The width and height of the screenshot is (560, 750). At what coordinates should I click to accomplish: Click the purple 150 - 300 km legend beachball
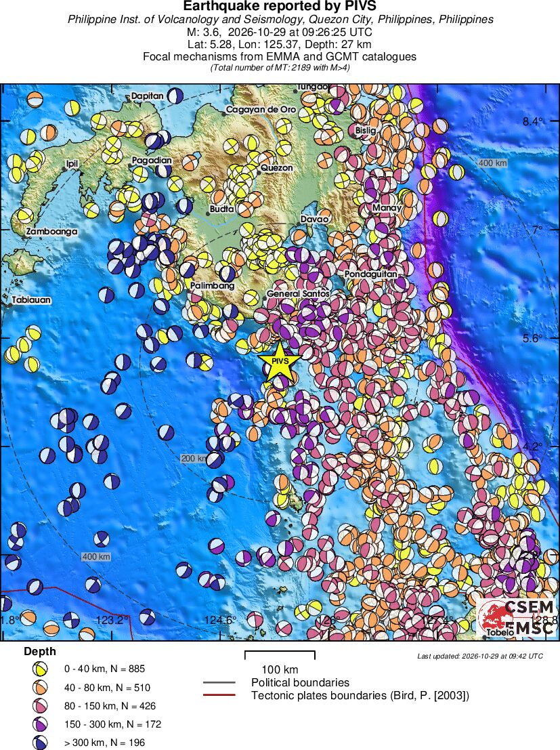[40, 724]
